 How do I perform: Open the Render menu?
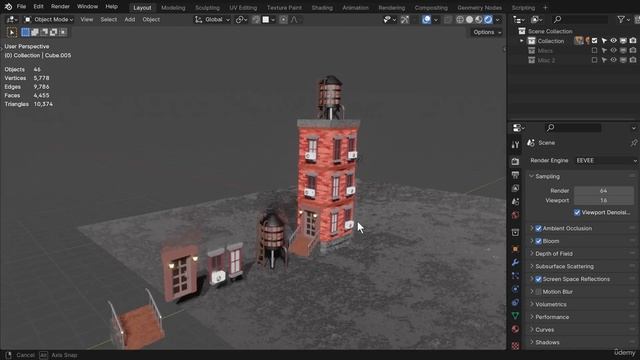point(60,7)
